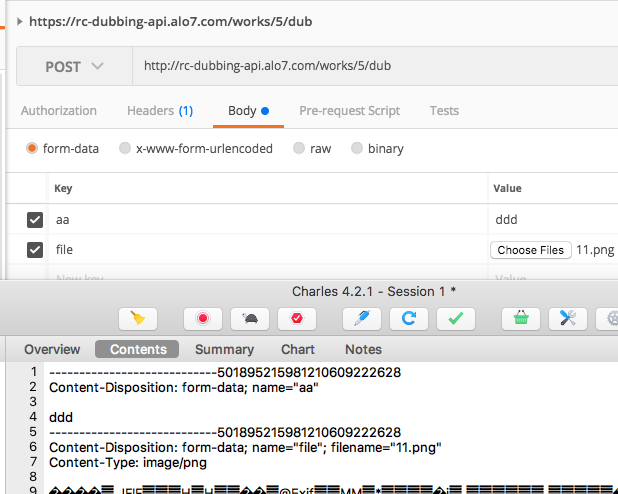Click the Charles blue repeat request icon
Viewport: 618px width, 494px height.
pyautogui.click(x=409, y=318)
